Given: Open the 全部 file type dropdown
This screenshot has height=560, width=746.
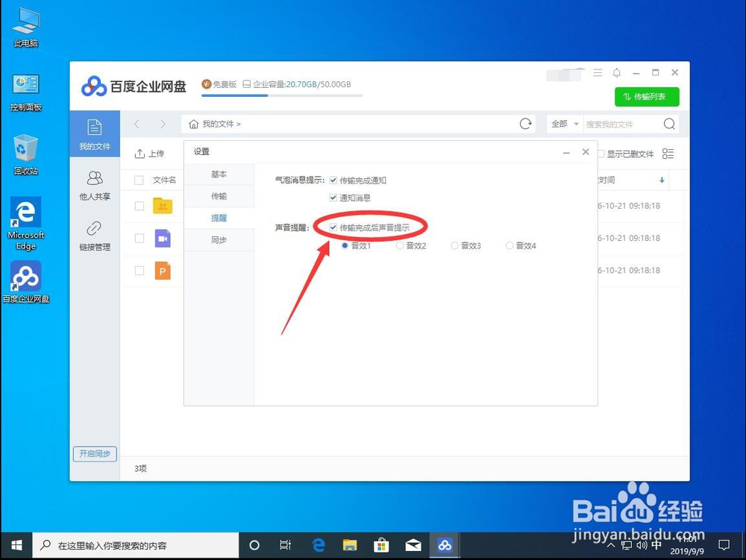Looking at the screenshot, I should (x=563, y=124).
